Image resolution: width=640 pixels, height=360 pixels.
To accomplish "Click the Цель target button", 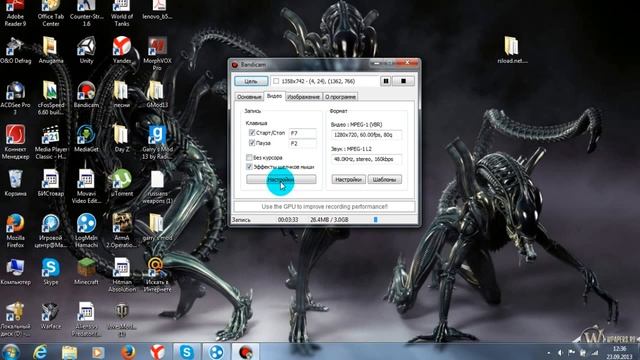I will point(251,81).
